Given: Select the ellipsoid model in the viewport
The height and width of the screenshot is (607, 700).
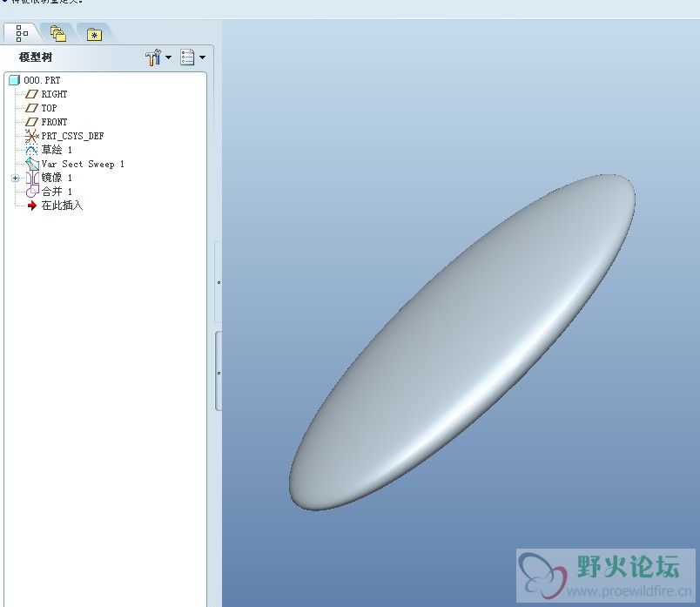Looking at the screenshot, I should (x=462, y=342).
